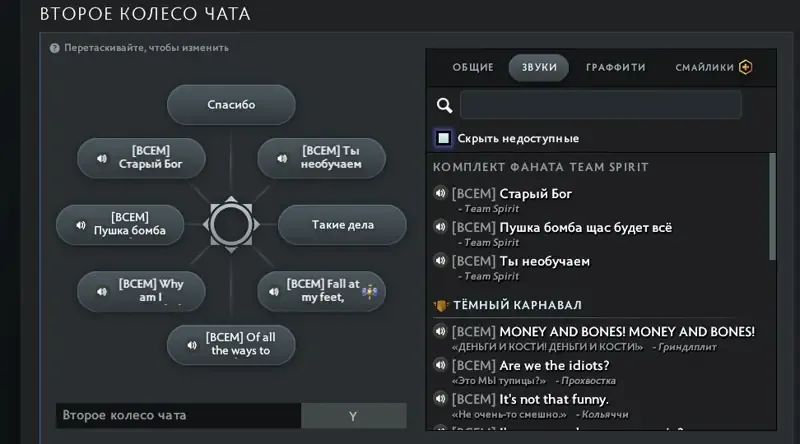Click speaker icon on wheel slot Why am I
The height and width of the screenshot is (444, 800).
(x=102, y=291)
